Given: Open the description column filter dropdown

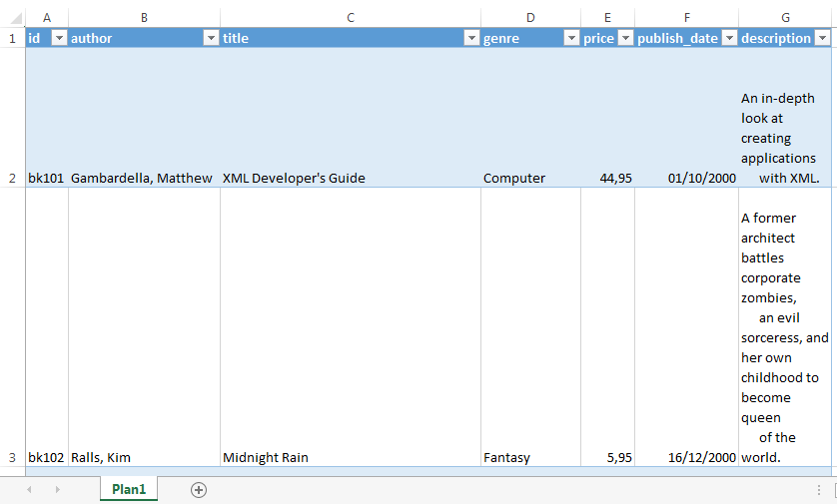Looking at the screenshot, I should (x=822, y=38).
